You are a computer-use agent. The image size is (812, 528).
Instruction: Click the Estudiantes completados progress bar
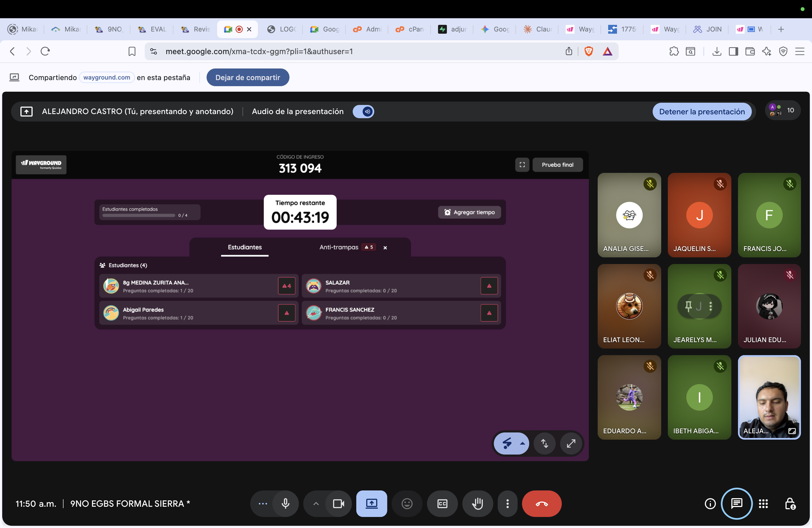click(x=139, y=215)
